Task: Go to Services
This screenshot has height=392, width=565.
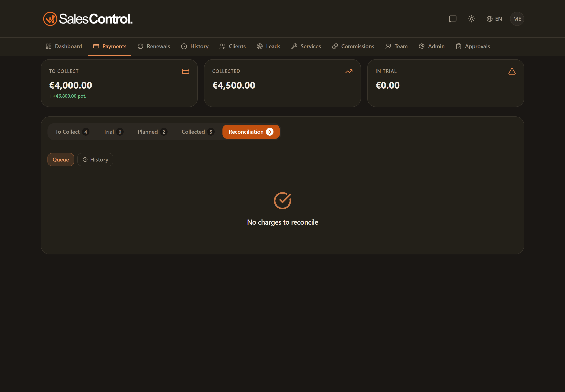Action: (x=306, y=46)
